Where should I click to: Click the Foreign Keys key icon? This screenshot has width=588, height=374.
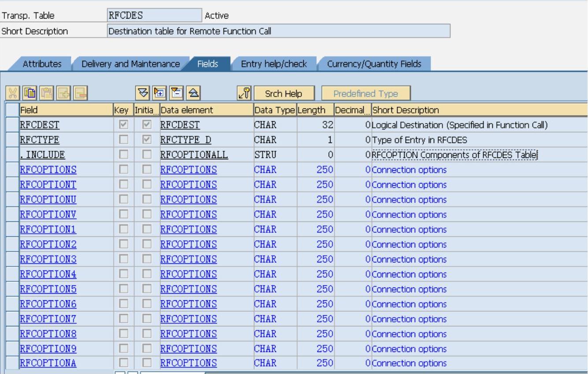[x=244, y=93]
